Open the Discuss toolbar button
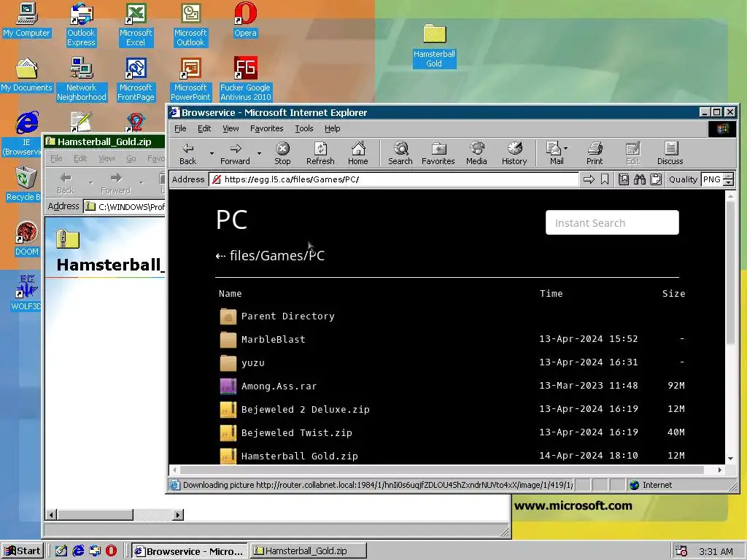The image size is (747, 560). tap(670, 153)
